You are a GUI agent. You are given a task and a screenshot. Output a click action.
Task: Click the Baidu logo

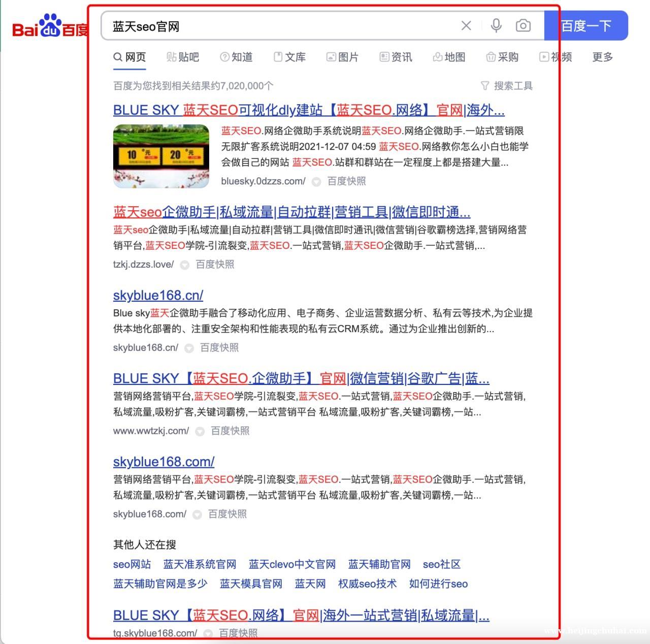click(x=50, y=26)
